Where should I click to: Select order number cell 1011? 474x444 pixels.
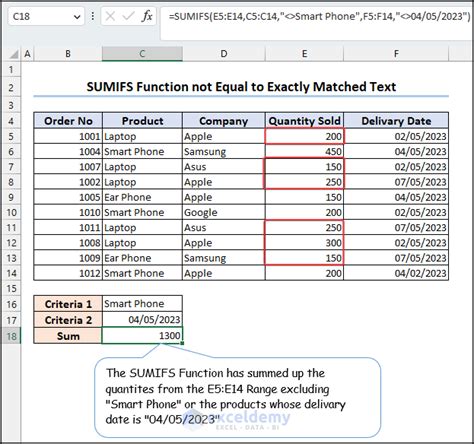[x=68, y=228]
